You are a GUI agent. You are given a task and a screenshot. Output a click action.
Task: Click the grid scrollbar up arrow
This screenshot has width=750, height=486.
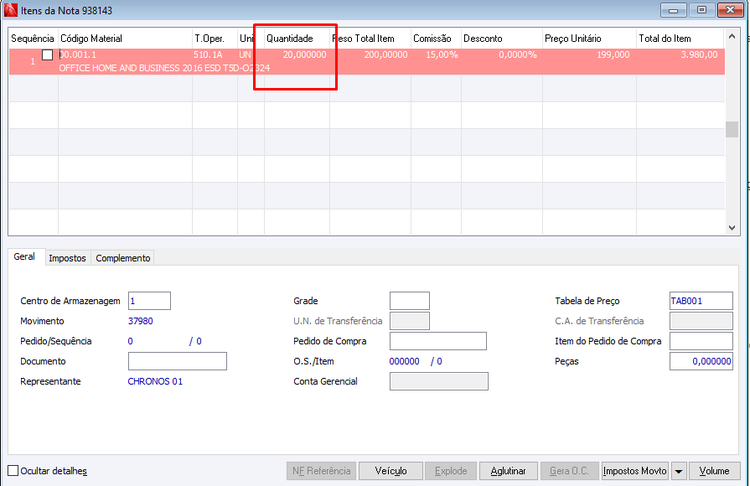click(732, 36)
